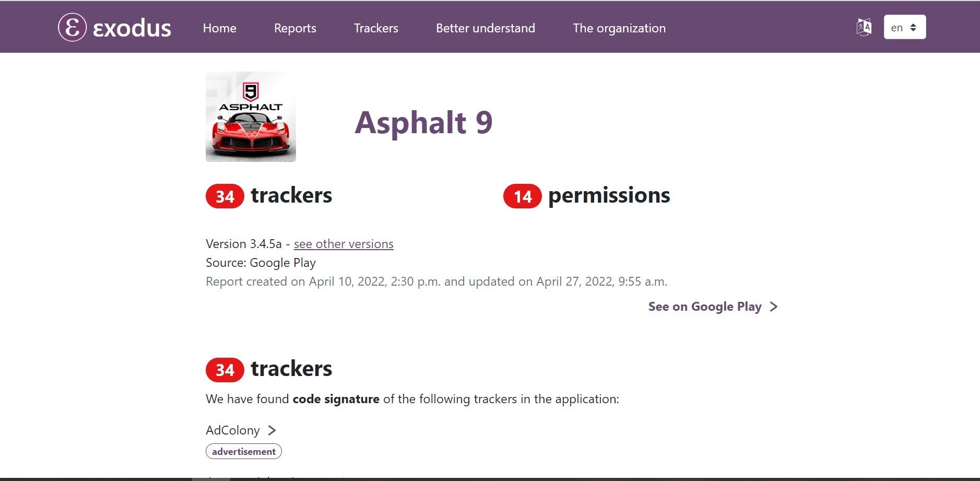The width and height of the screenshot is (980, 481).
Task: Open the Home menu item
Action: (219, 28)
